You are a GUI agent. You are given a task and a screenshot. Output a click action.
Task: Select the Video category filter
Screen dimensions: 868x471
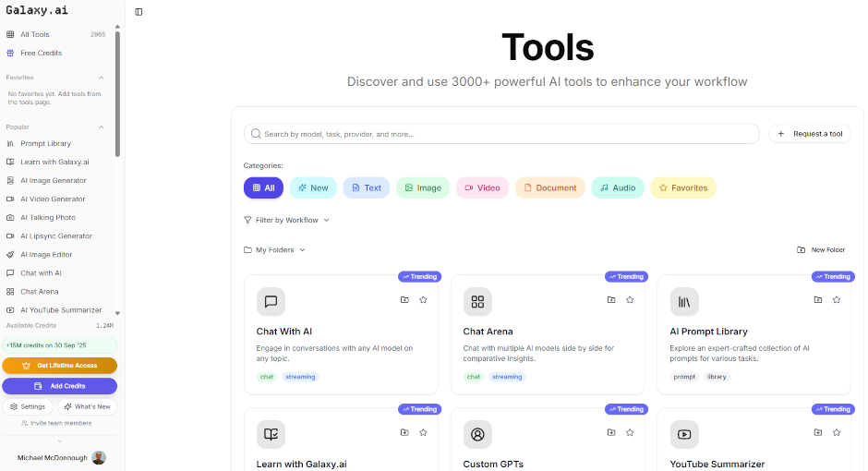point(483,188)
